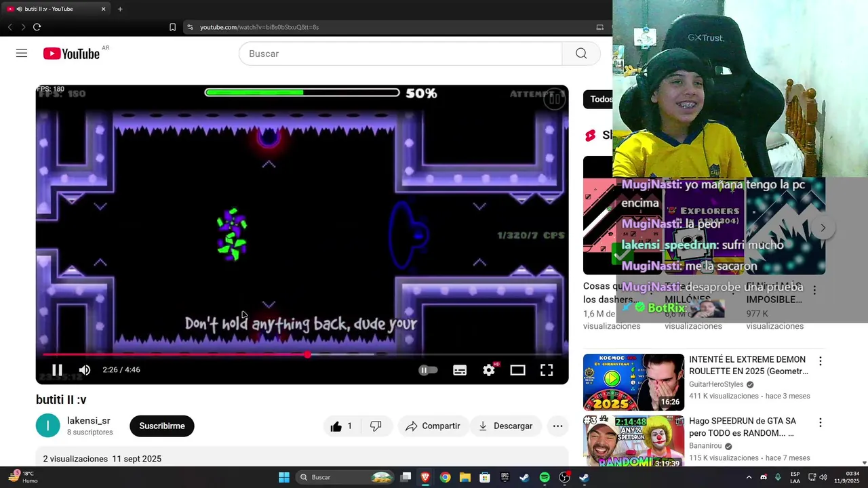Screen dimensions: 868x488
Task: Open the site settings icon before URL
Action: coord(190,27)
